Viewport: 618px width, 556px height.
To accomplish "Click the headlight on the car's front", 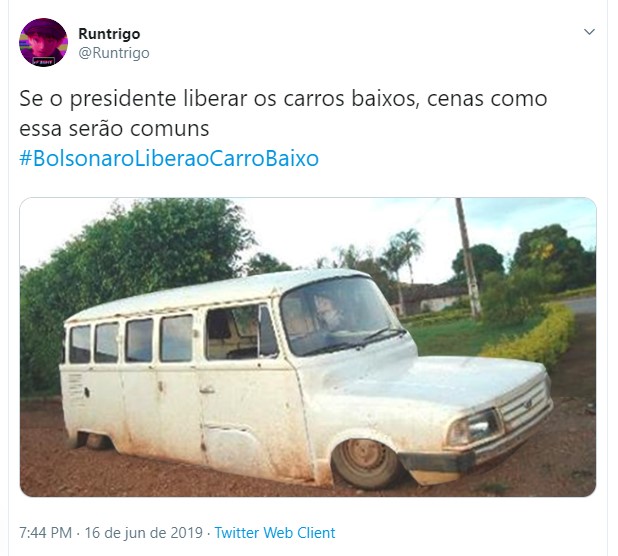I will pos(474,428).
